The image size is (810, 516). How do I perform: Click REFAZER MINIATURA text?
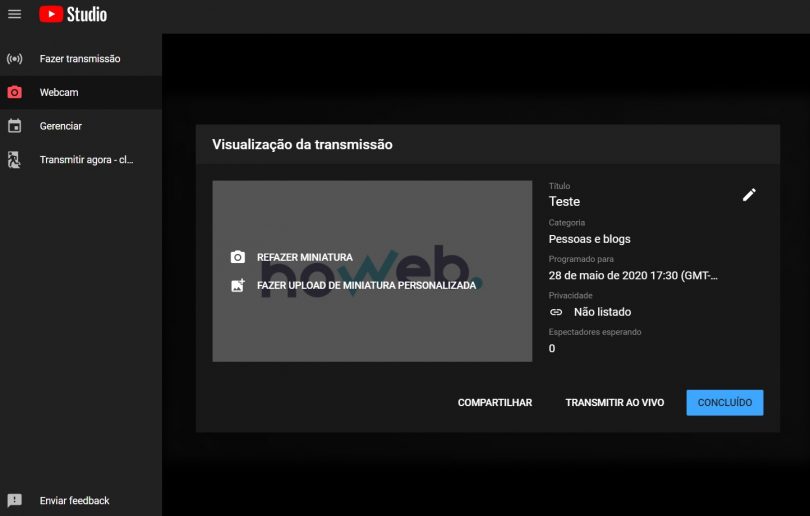[x=304, y=257]
